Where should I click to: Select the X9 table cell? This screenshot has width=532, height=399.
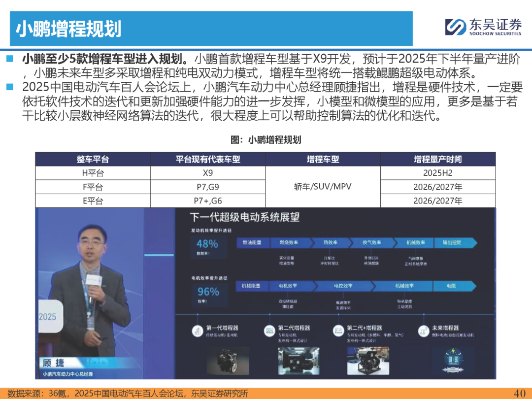point(208,173)
